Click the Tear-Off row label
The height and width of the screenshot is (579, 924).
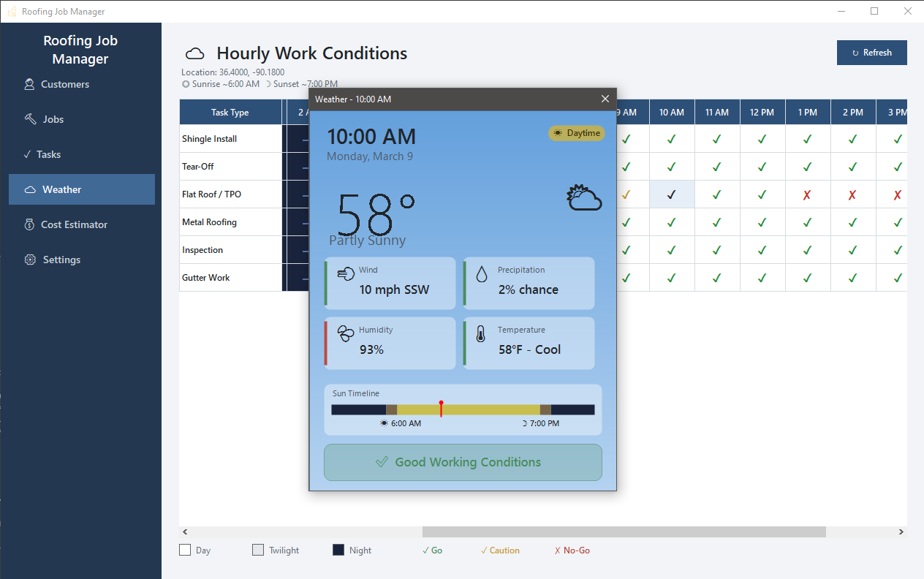198,167
